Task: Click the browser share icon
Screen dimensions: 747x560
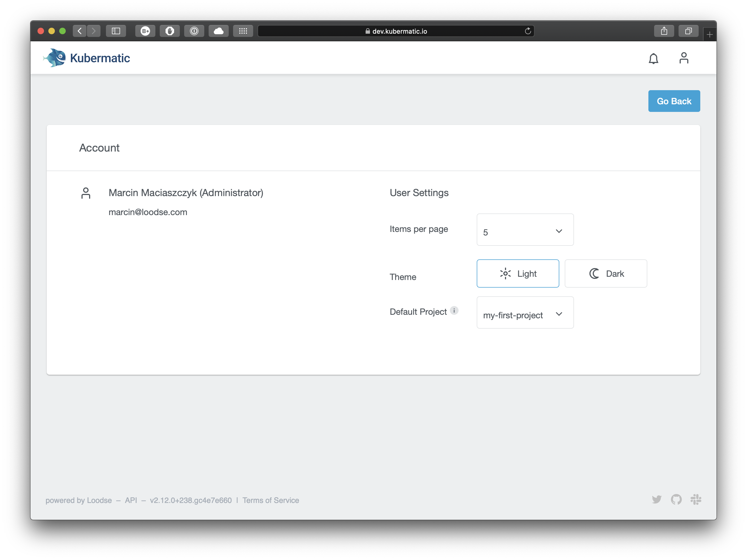Action: pyautogui.click(x=664, y=31)
